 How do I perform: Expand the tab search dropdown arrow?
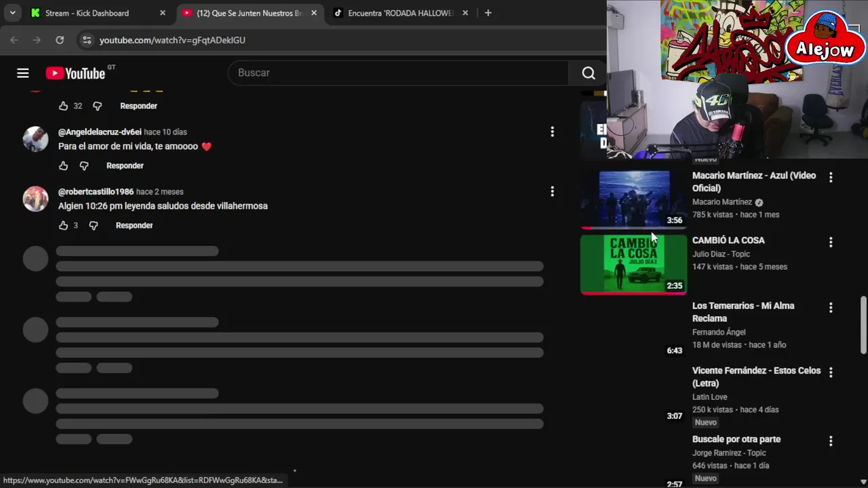click(12, 13)
